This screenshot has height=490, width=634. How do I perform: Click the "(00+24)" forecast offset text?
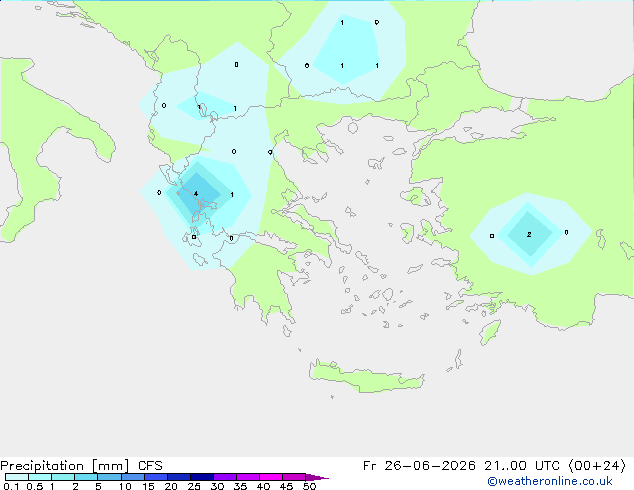click(597, 466)
